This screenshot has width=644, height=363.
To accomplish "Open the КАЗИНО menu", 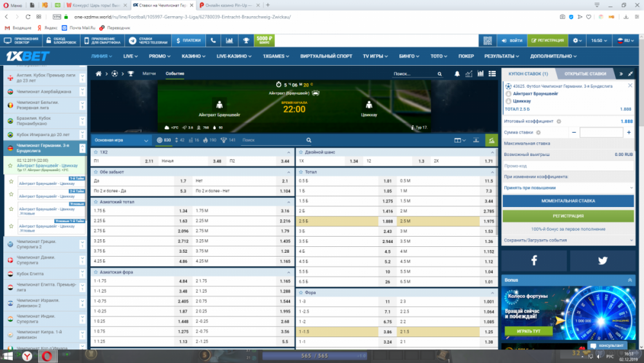I will tap(193, 56).
